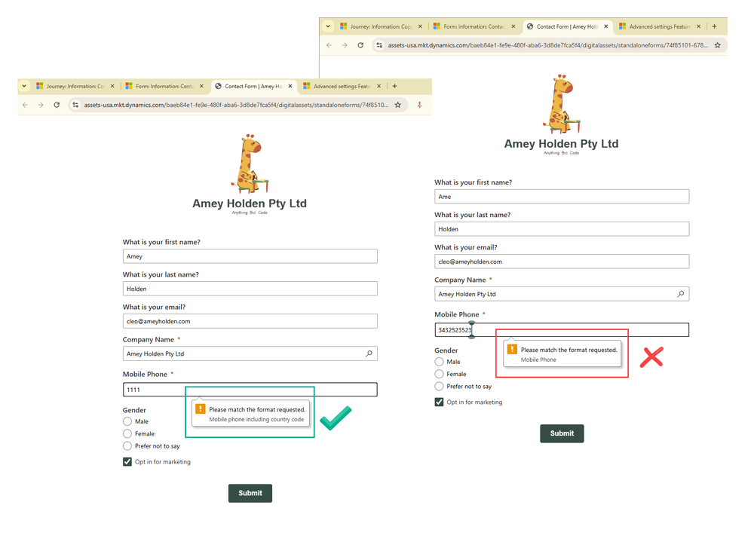This screenshot has width=754, height=560.
Task: Open new tab in right browser window
Action: pyautogui.click(x=715, y=26)
